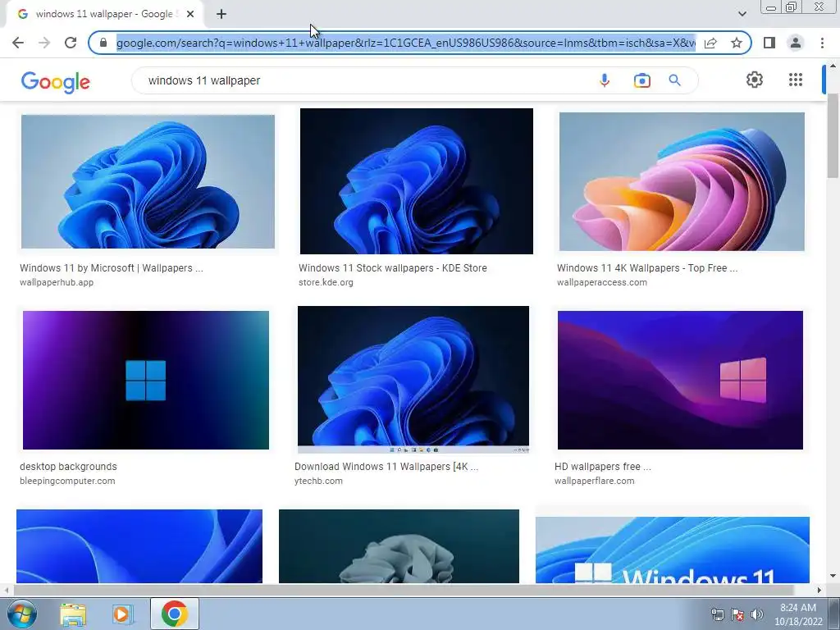Open a new tab with the plus button
The width and height of the screenshot is (840, 630).
tap(221, 14)
